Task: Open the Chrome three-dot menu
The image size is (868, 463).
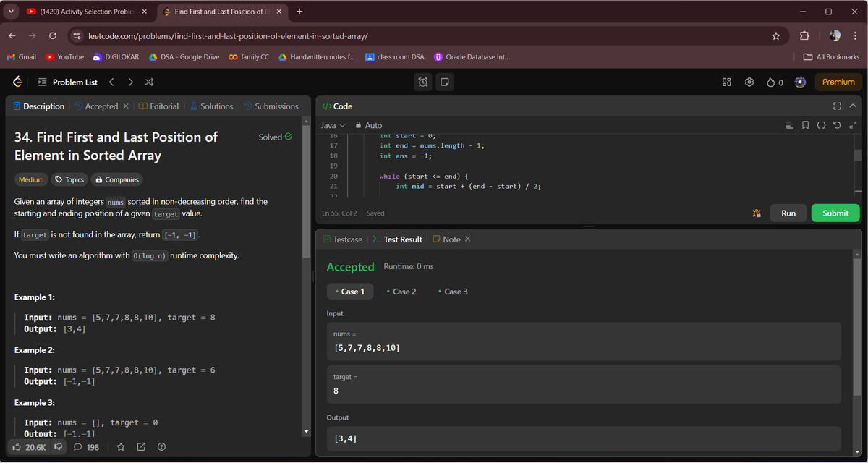Action: coord(856,35)
